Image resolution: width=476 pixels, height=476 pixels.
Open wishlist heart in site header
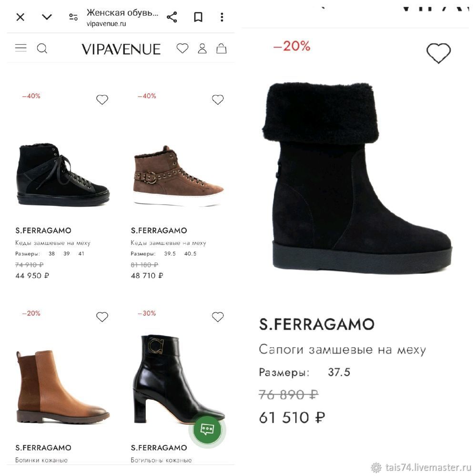click(x=182, y=48)
